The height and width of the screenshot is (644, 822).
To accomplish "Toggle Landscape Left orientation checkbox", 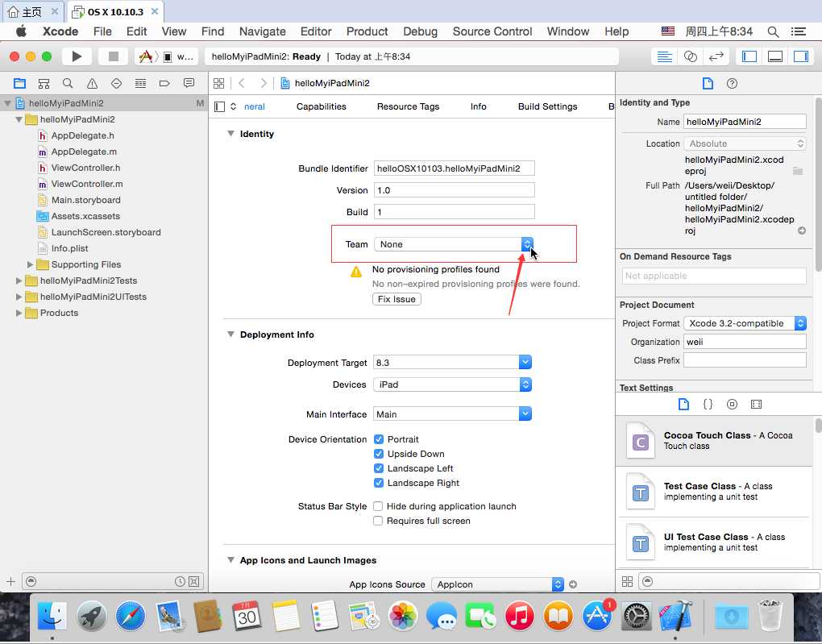I will click(x=379, y=468).
